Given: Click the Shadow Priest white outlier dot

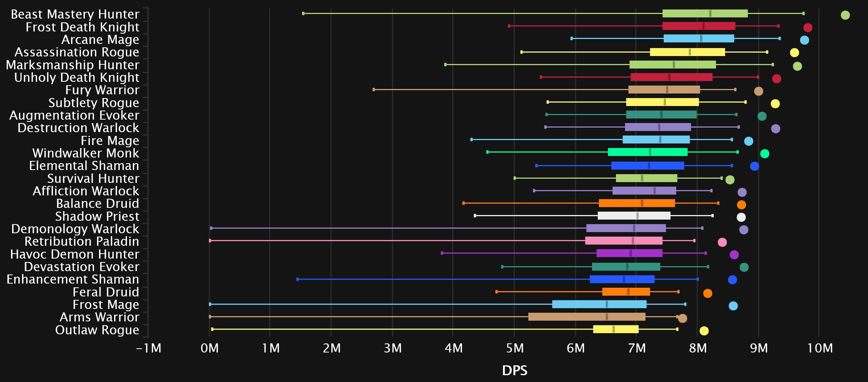Looking at the screenshot, I should 741,217.
